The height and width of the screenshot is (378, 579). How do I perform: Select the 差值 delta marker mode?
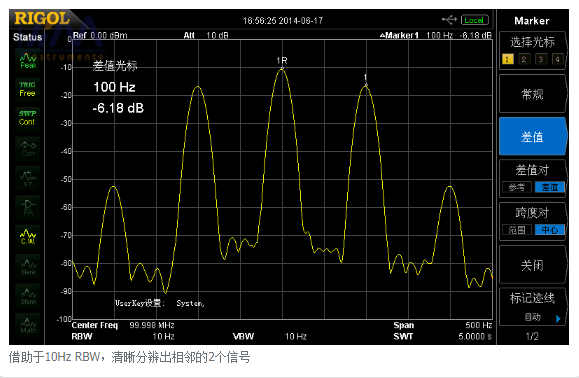click(x=532, y=137)
